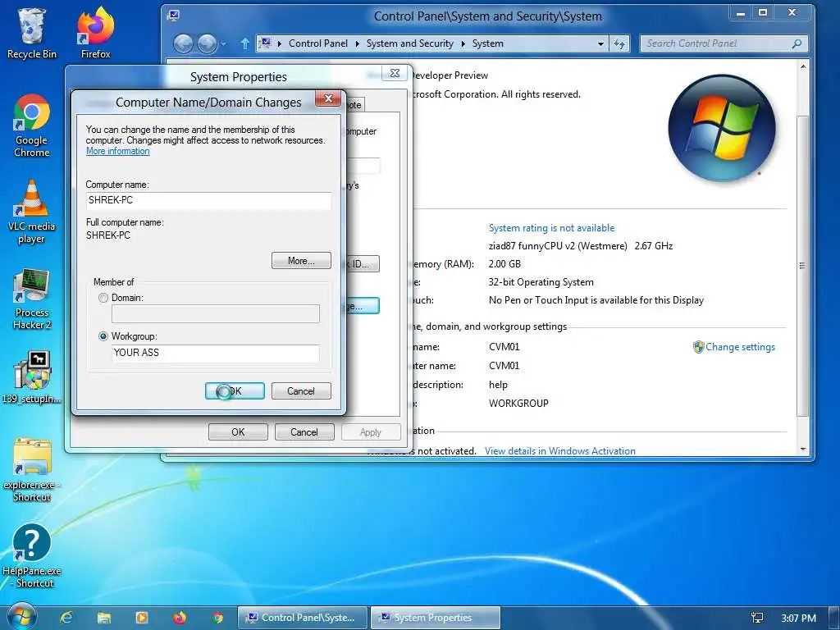Expand the arrow after Control Panel breadcrumb
Viewport: 840px width, 630px height.
[358, 43]
